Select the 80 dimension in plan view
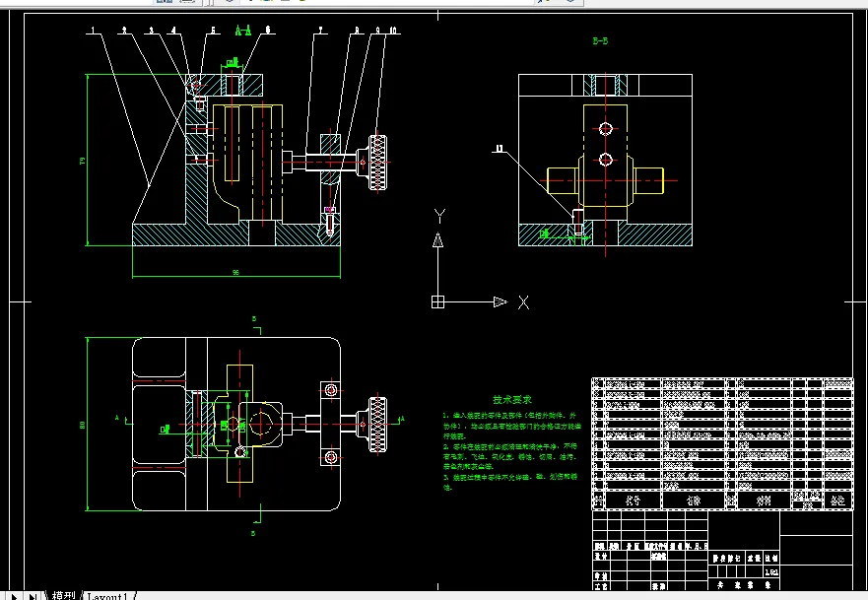 (x=83, y=425)
